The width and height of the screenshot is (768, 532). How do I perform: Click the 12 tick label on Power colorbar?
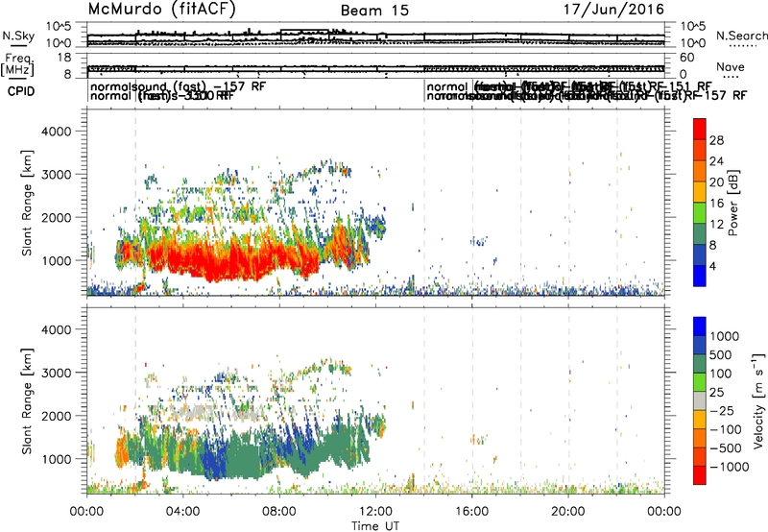coord(716,225)
